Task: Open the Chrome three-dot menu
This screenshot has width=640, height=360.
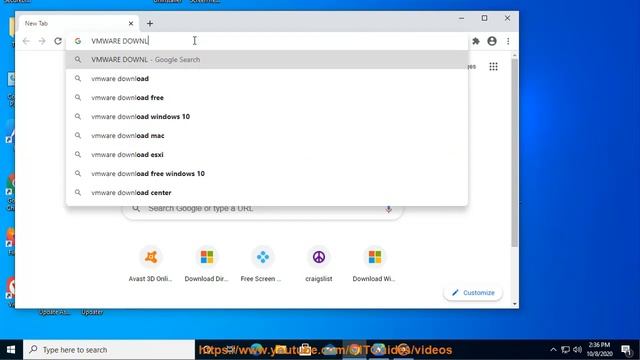Action: coord(508,41)
